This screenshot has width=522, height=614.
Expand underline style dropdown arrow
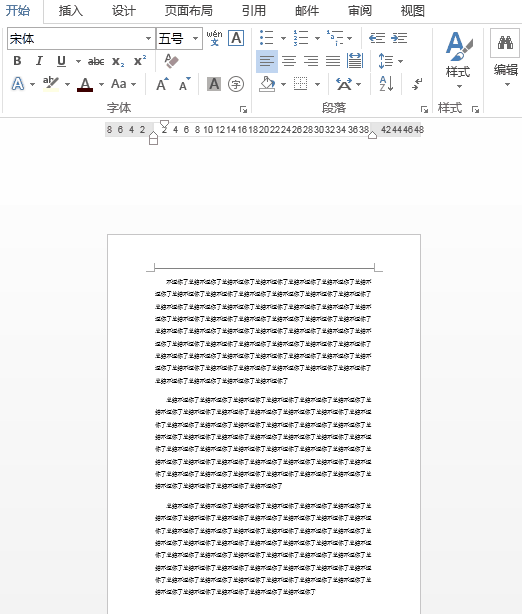(x=78, y=61)
